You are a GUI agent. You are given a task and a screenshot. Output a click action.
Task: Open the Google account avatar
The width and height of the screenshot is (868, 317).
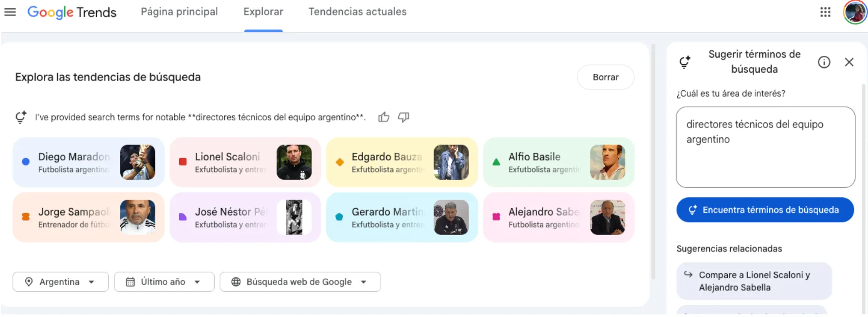tap(855, 12)
